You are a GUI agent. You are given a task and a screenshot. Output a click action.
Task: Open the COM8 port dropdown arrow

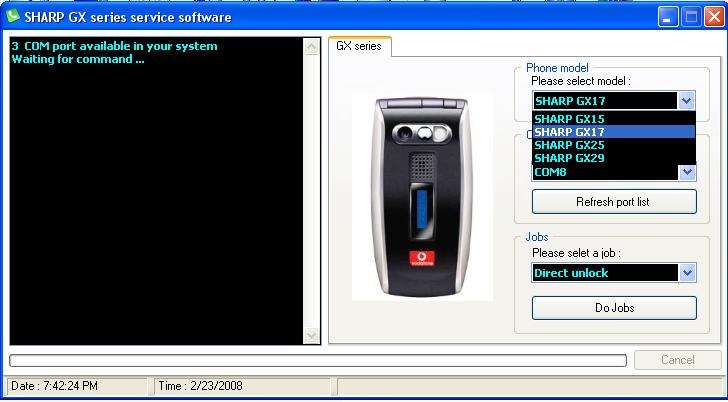pos(687,172)
